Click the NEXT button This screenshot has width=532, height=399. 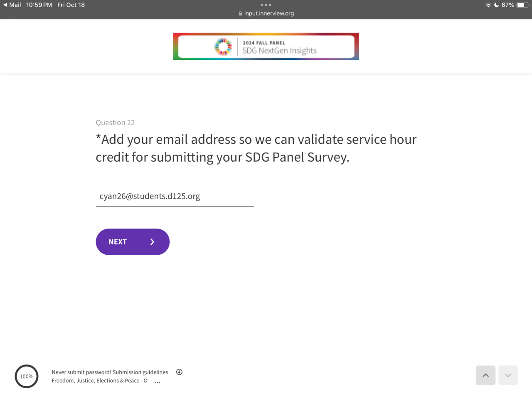133,242
